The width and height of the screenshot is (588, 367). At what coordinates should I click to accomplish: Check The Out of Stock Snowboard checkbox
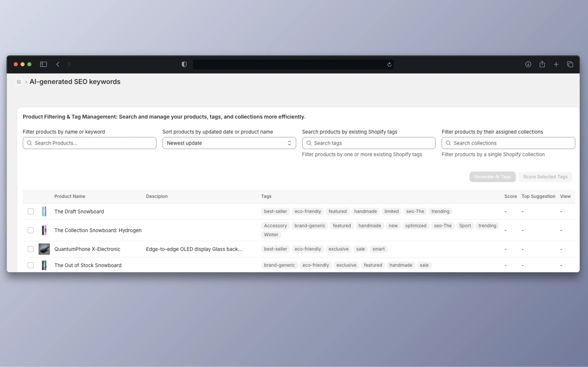31,265
